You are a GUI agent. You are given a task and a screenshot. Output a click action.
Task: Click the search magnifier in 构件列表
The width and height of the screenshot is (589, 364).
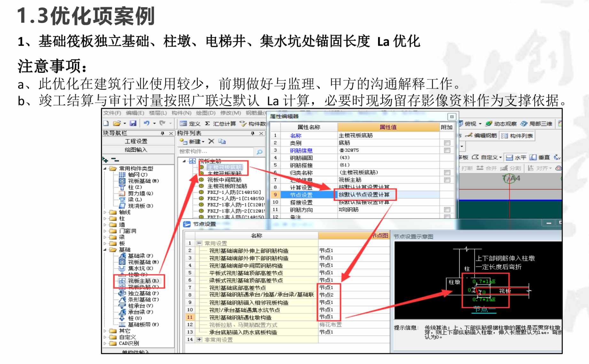pyautogui.click(x=260, y=152)
